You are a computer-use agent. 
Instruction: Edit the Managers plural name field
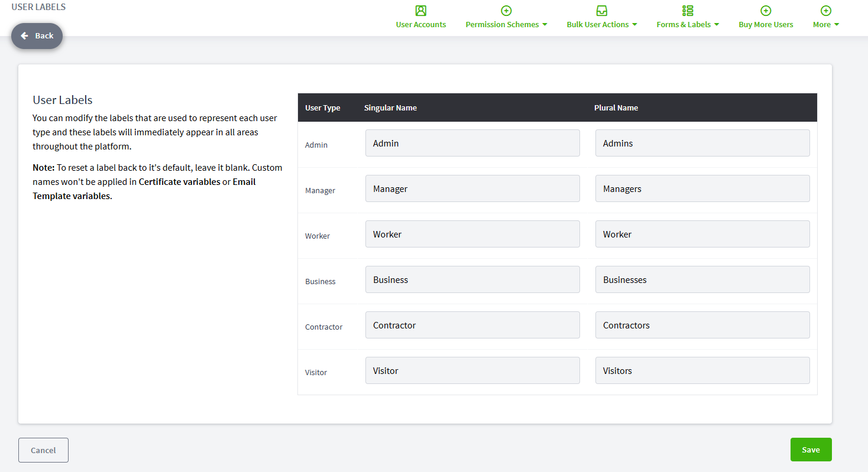click(x=702, y=188)
